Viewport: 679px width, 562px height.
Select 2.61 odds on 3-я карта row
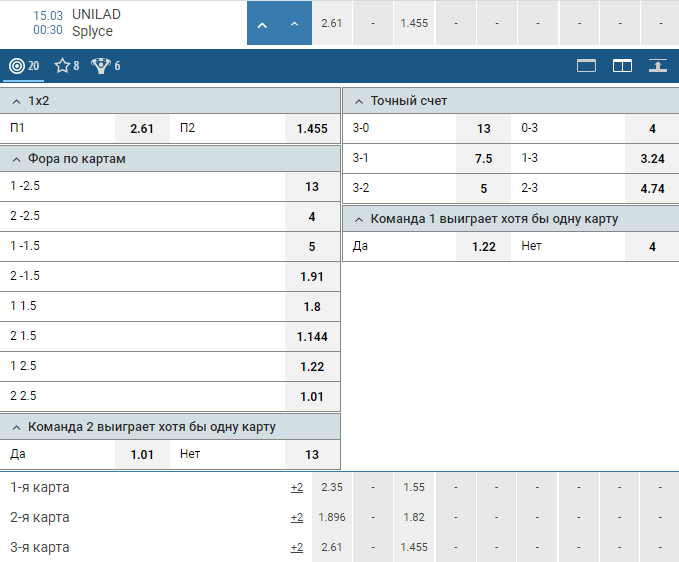(x=332, y=547)
